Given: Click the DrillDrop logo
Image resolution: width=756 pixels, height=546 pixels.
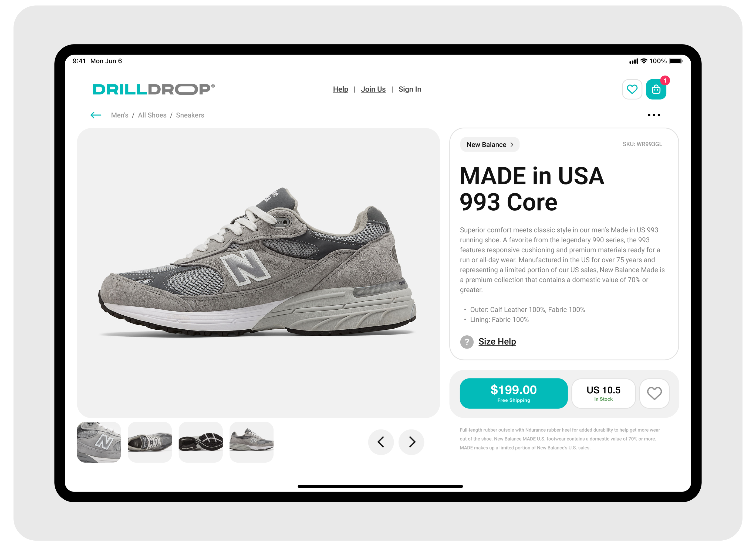Looking at the screenshot, I should (154, 89).
